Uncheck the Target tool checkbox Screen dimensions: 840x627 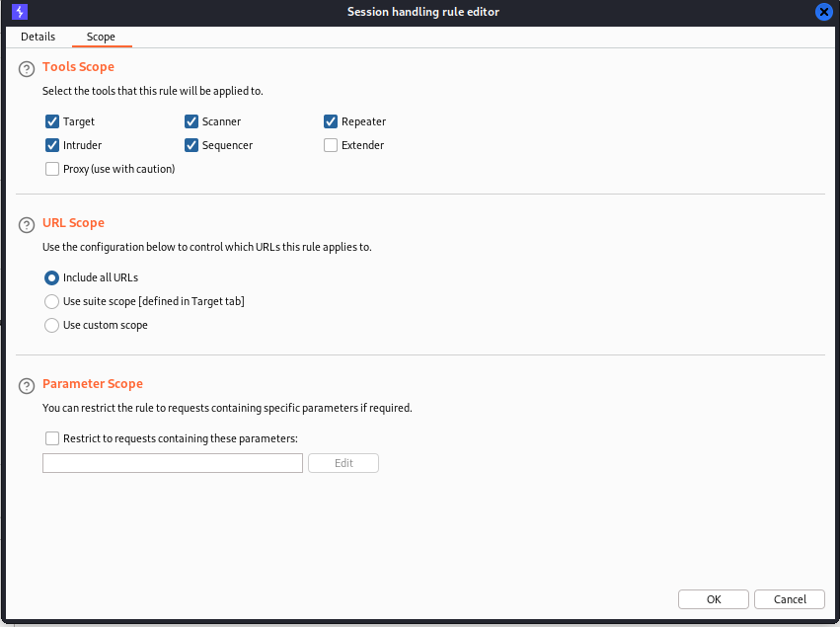click(52, 121)
